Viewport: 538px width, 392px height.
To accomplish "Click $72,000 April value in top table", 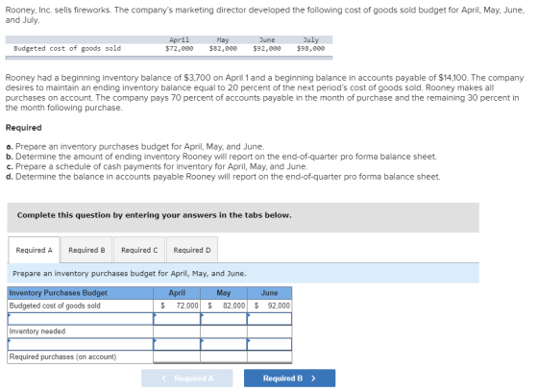I will pos(179,48).
